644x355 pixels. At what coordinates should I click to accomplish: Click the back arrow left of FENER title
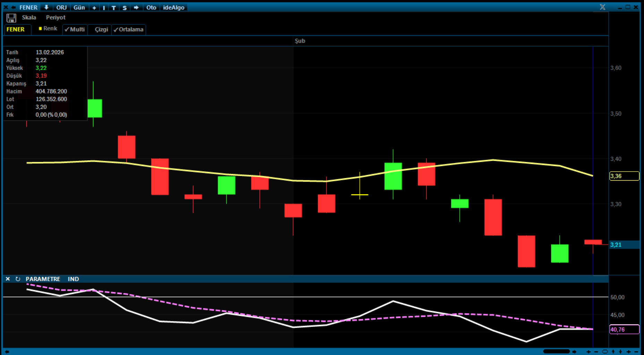pyautogui.click(x=14, y=7)
